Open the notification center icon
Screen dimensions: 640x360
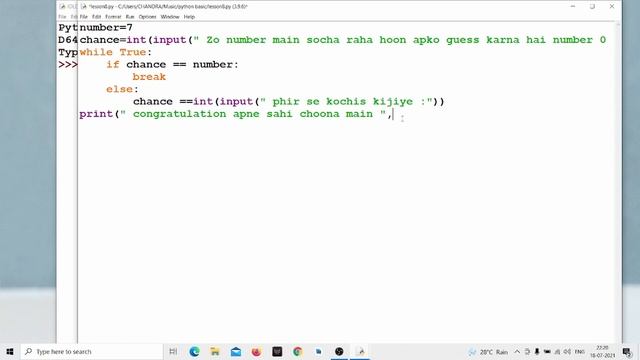[x=627, y=351]
